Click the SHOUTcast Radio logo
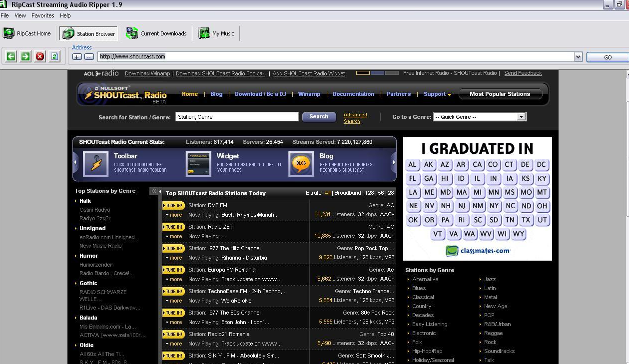The image size is (629, 364). [x=124, y=94]
